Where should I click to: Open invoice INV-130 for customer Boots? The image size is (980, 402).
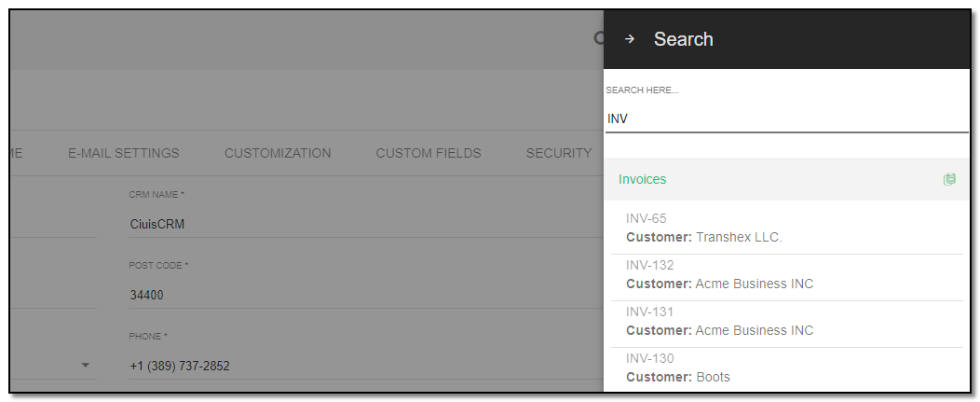click(787, 368)
